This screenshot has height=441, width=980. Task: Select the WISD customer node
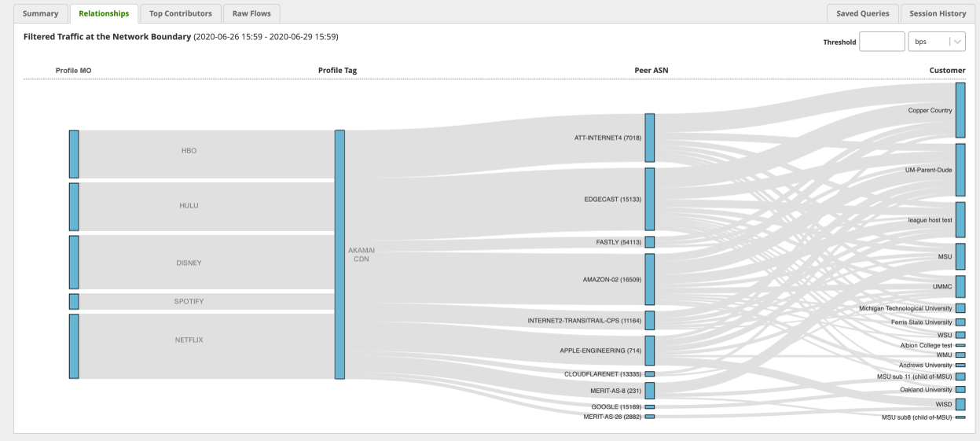960,404
